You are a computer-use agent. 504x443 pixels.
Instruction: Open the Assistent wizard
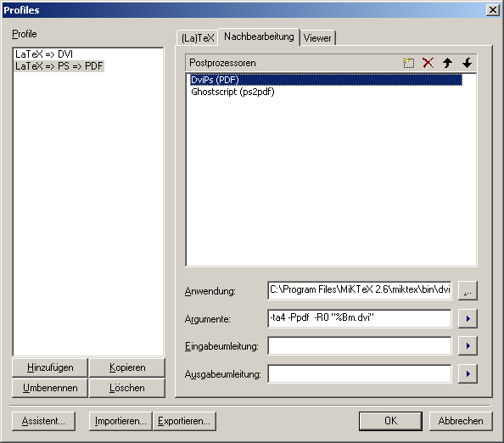[43, 421]
